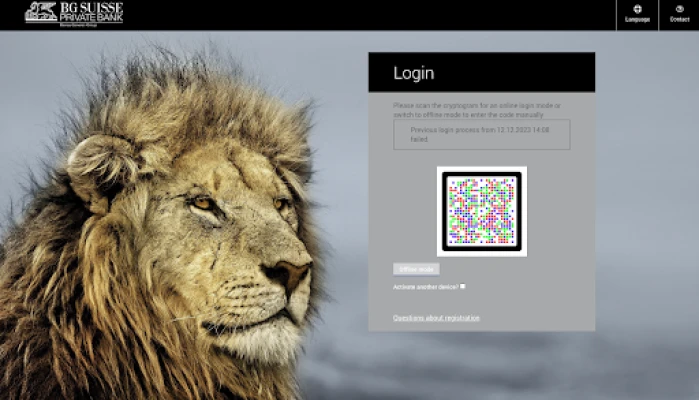This screenshot has height=400, width=699.
Task: Click empty area of black top bar
Action: 350,14
